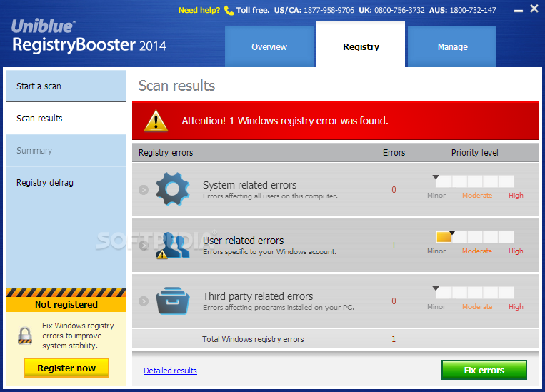
Task: Select Start a scan in sidebar
Action: [66, 86]
